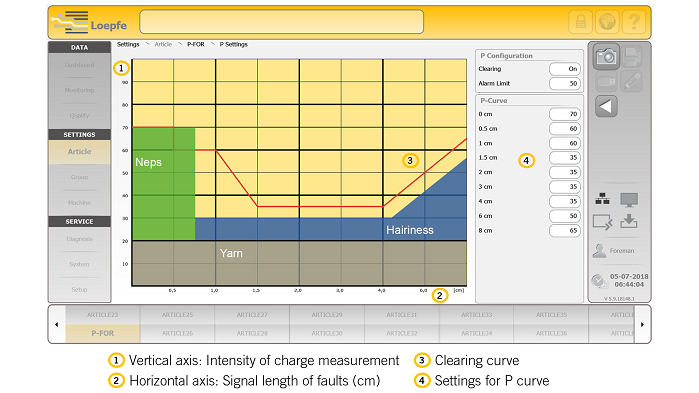Select the P-FOR article tab
The image size is (699, 393).
coord(103,333)
